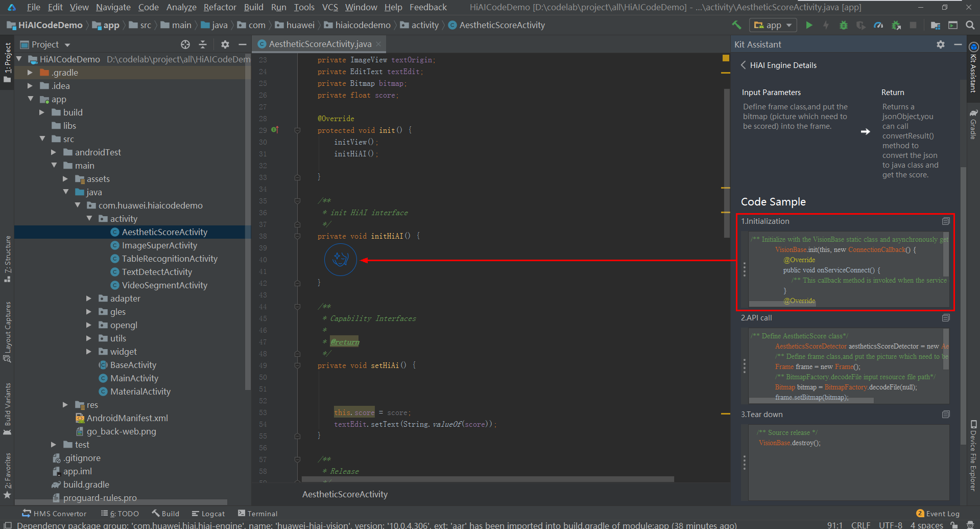Click the editor horizontal scrollbar
980x529 pixels.
(x=487, y=479)
